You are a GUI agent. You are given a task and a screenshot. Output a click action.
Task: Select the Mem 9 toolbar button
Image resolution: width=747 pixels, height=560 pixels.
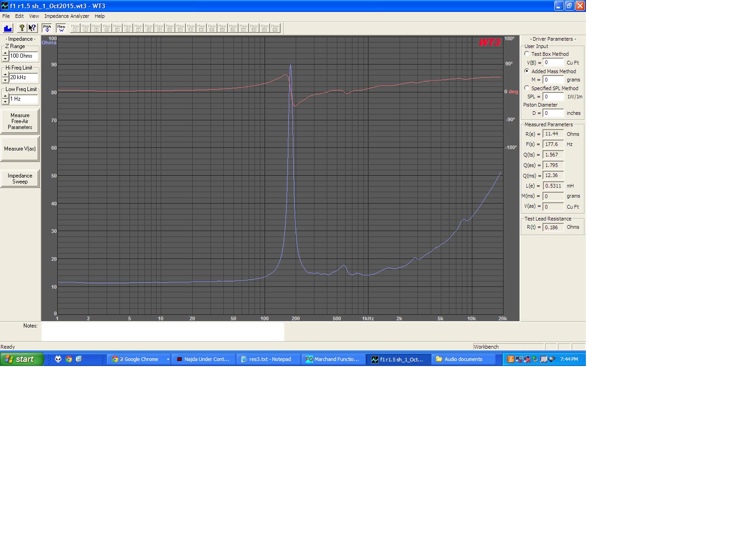[x=159, y=28]
